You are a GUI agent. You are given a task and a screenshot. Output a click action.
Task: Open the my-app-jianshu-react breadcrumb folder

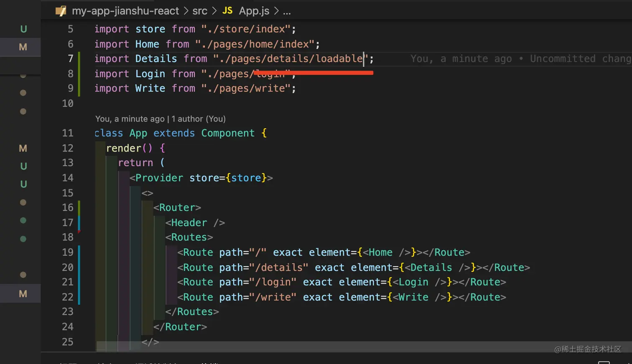click(x=125, y=11)
